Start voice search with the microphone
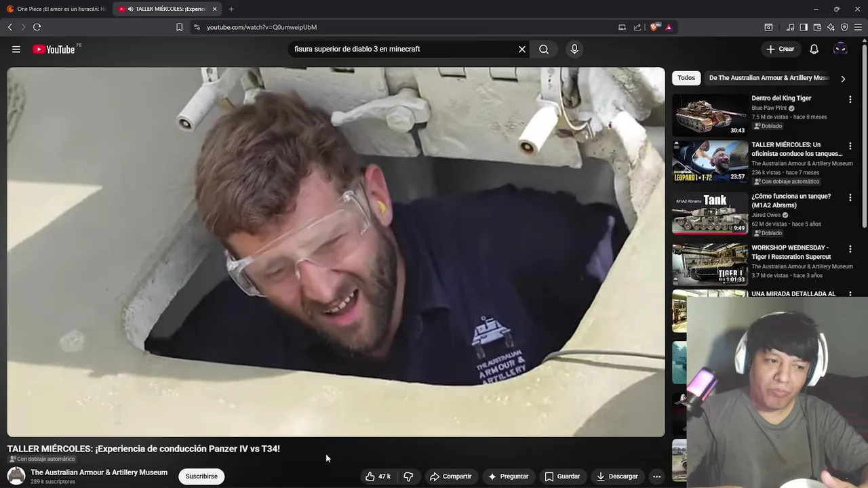This screenshot has height=488, width=868. click(574, 49)
